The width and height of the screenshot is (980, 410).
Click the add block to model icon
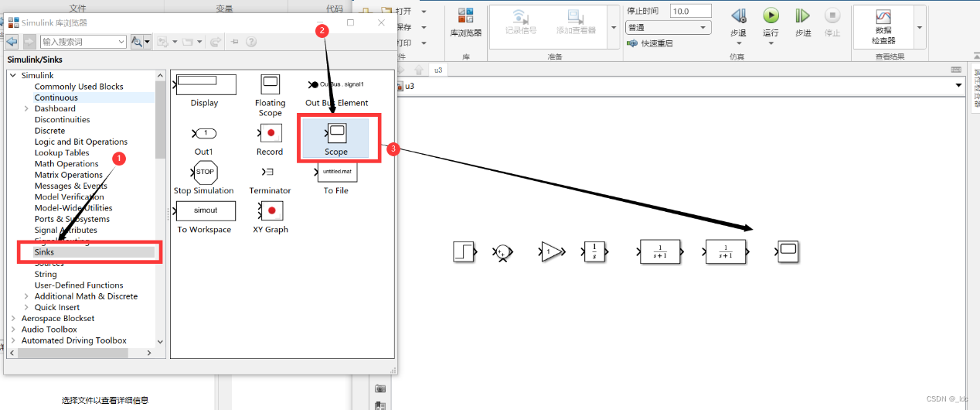tap(164, 42)
